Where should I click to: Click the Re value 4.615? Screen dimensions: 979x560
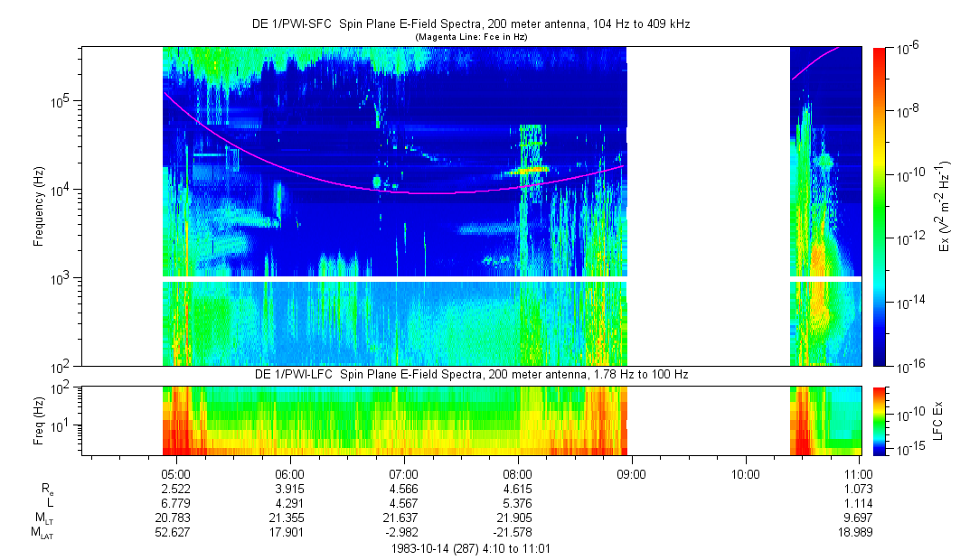(x=517, y=488)
